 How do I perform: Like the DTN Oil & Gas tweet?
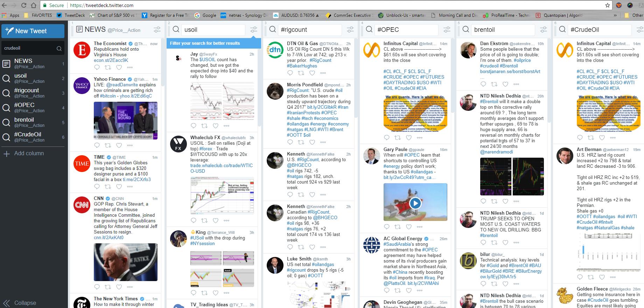312,73
